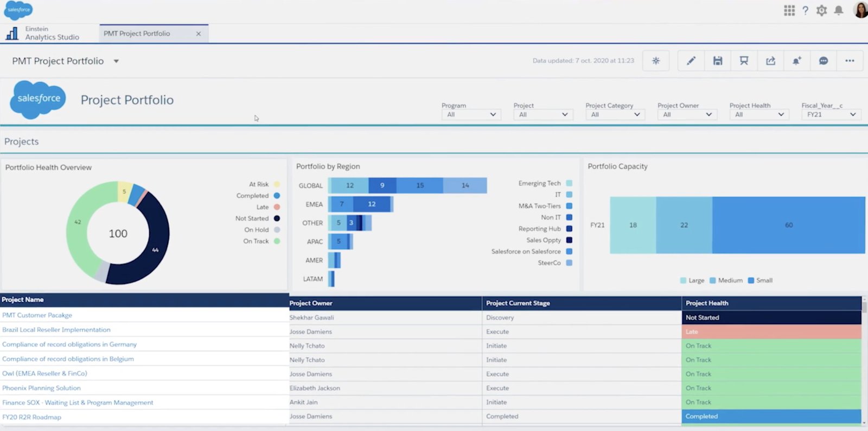Click the Completed legend color swatch
This screenshot has width=868, height=431.
[x=277, y=196]
